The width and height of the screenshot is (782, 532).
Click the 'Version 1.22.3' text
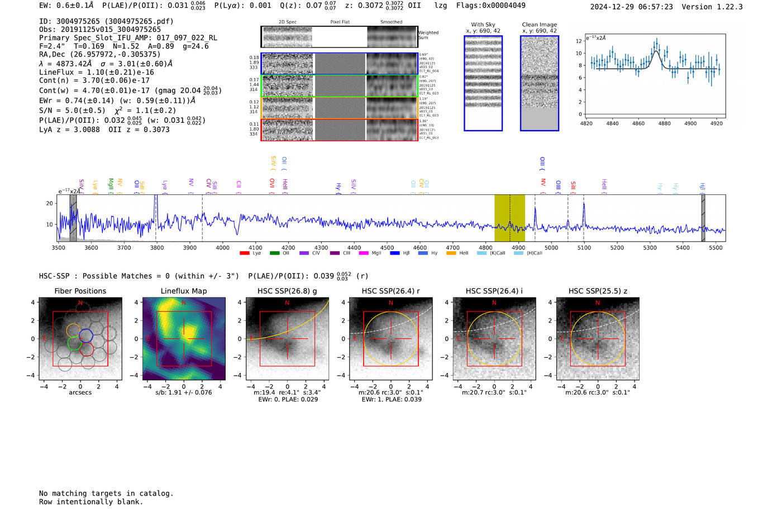[712, 7]
